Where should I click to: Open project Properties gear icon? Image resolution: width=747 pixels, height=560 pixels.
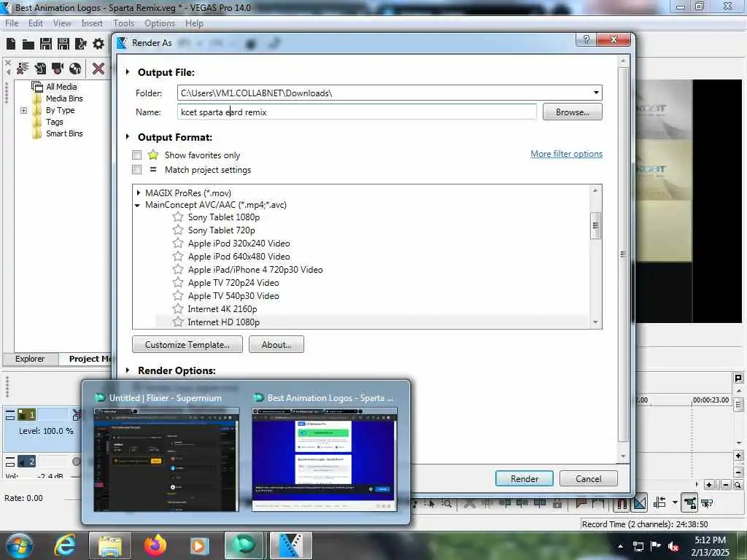(98, 44)
